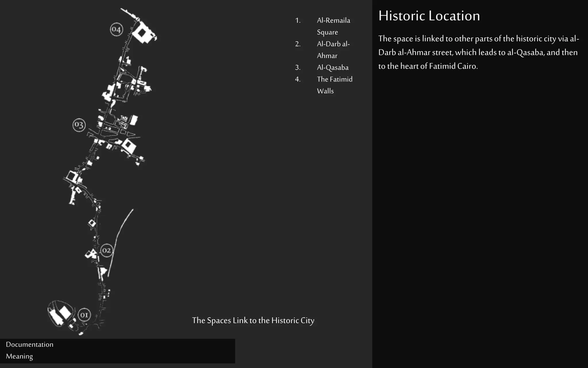This screenshot has width=588, height=368.
Task: Click the 'Meaning' label
Action: 19,356
